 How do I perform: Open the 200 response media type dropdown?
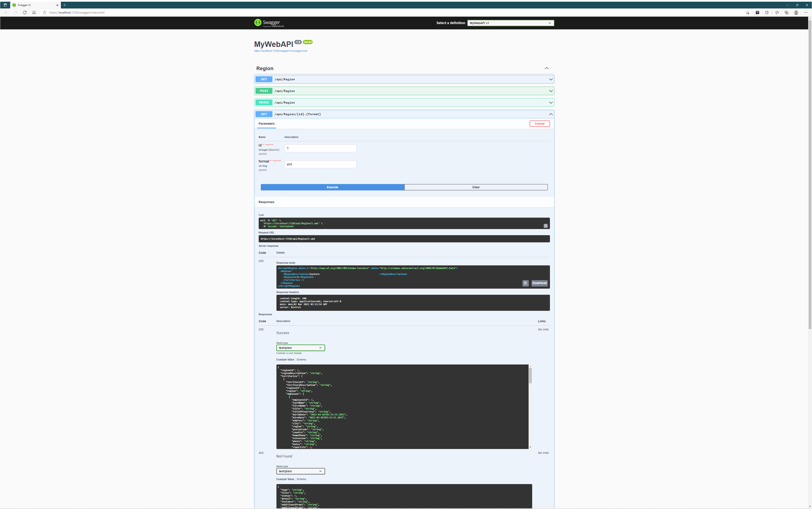point(300,348)
